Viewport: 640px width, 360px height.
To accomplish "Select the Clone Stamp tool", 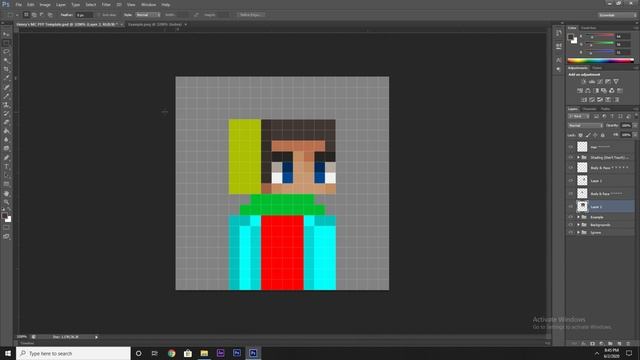I will (6, 105).
